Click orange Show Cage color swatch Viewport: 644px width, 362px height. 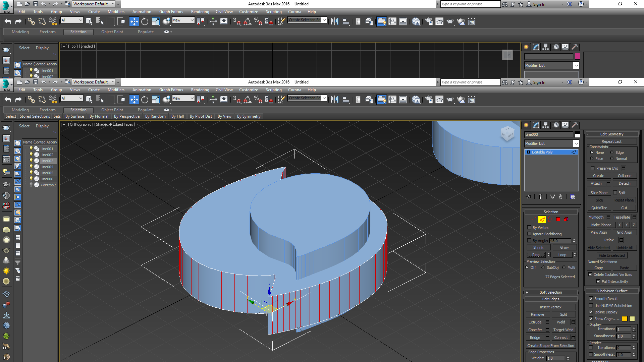[625, 319]
